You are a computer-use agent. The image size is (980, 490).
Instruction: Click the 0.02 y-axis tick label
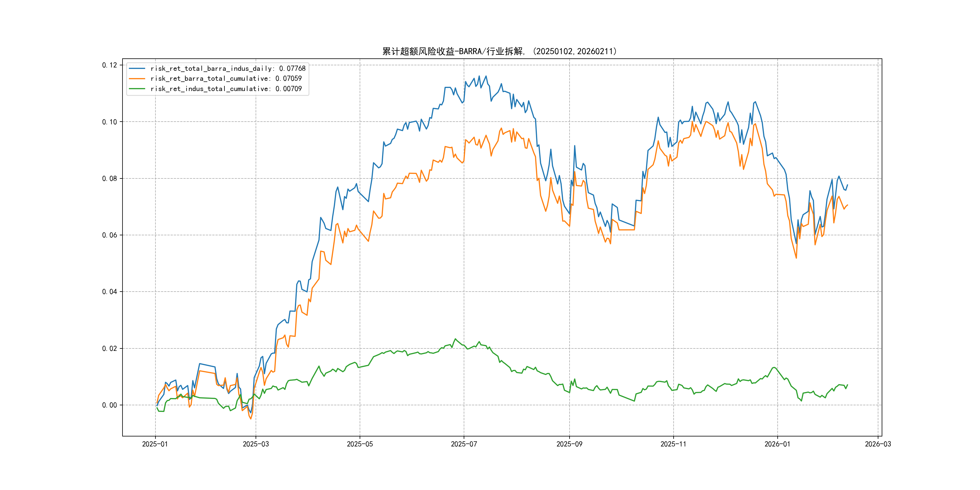(109, 348)
